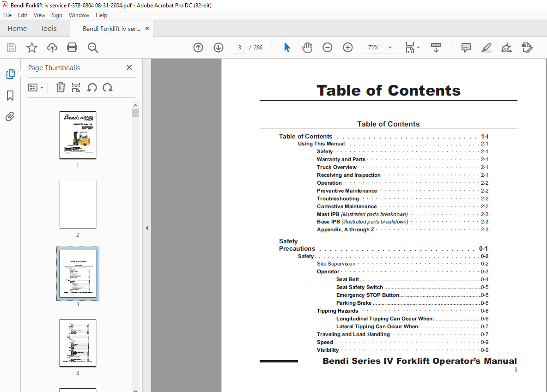547x392 pixels.
Task: Click the 'Warranty and Parts' contents entry
Action: pyautogui.click(x=341, y=159)
